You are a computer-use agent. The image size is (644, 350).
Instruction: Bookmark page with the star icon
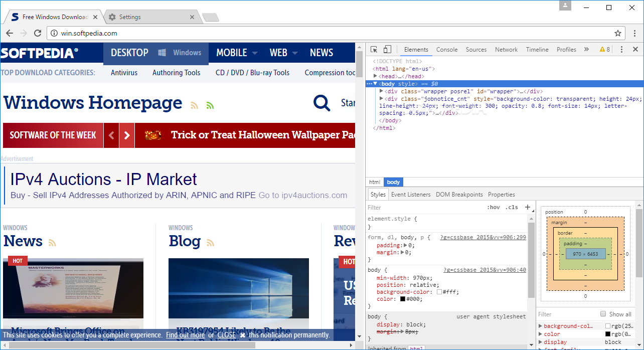(x=618, y=33)
